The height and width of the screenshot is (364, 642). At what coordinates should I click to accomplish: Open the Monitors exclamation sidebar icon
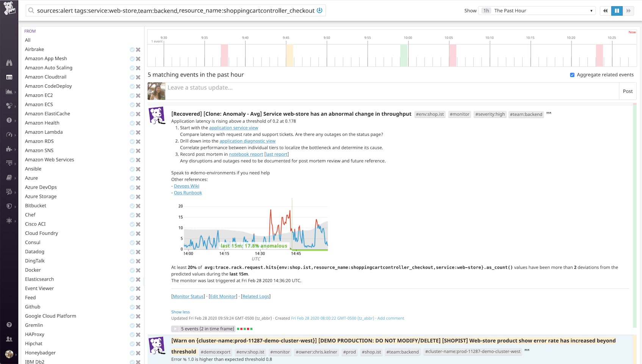pyautogui.click(x=9, y=120)
